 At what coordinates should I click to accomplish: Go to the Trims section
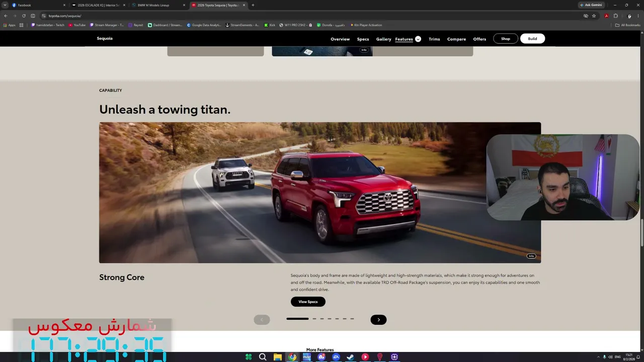click(434, 39)
